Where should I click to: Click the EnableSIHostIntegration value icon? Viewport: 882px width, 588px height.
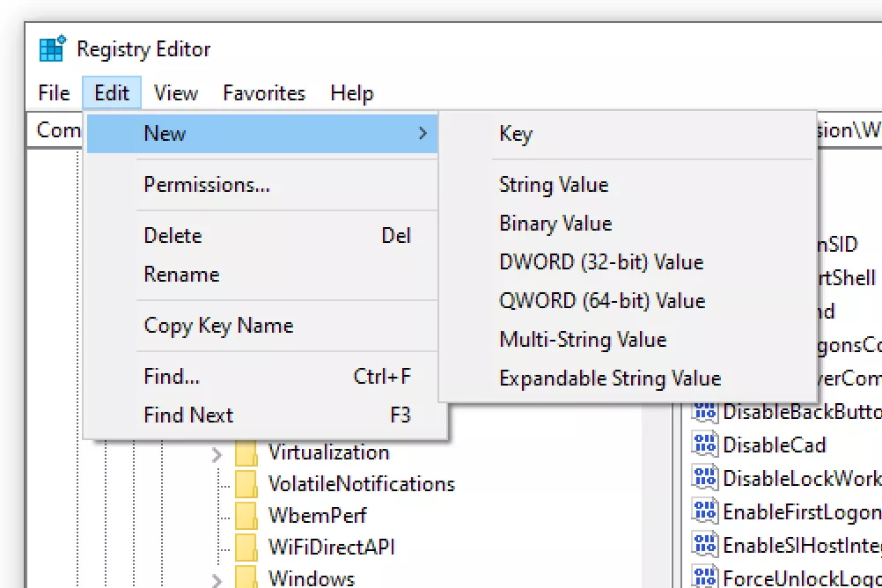[x=705, y=545]
